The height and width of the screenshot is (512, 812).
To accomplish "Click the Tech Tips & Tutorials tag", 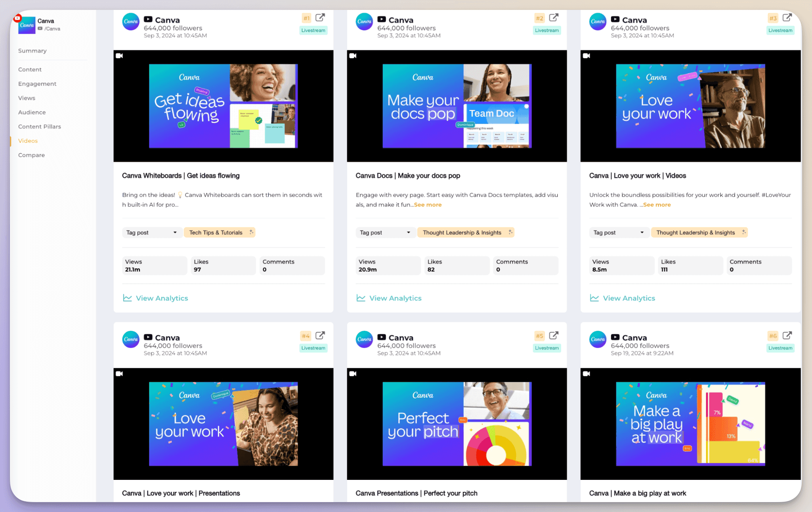I will coord(220,232).
